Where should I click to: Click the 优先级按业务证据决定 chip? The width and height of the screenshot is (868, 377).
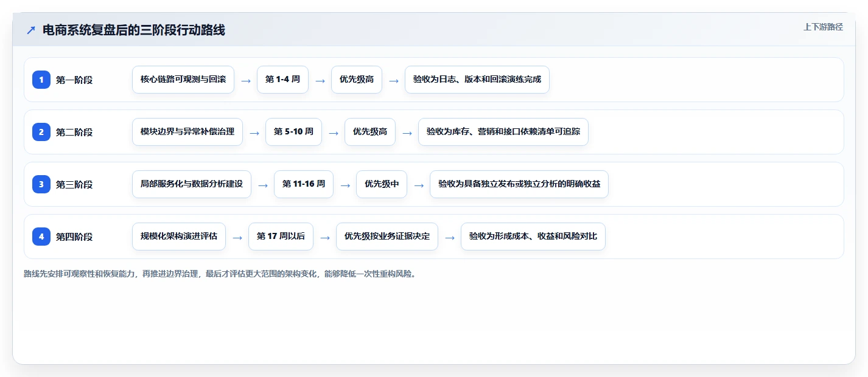tap(387, 237)
